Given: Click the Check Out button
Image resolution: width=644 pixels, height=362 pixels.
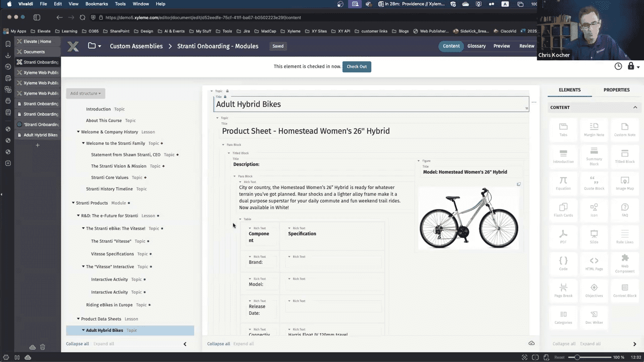Looking at the screenshot, I should click(x=357, y=66).
